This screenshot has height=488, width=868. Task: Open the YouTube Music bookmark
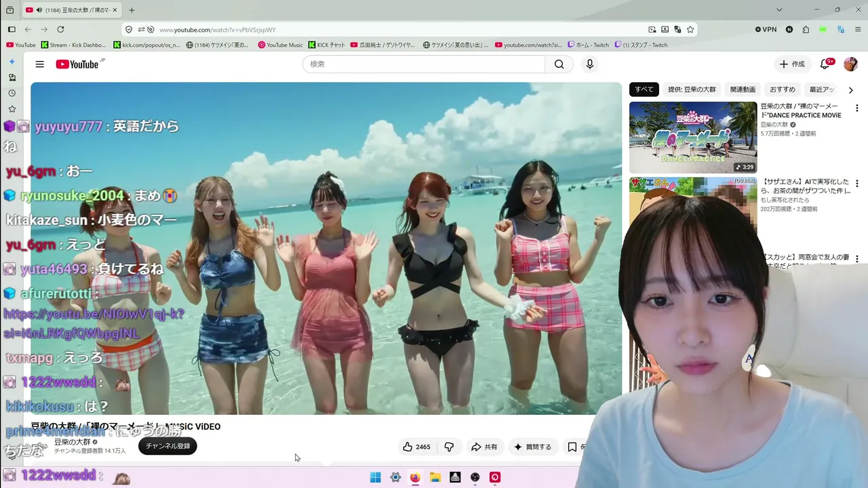[280, 45]
